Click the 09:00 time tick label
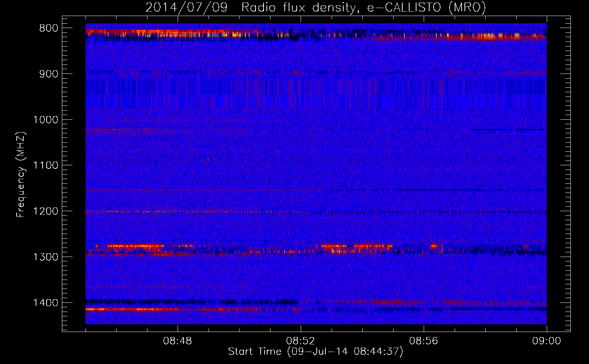Viewport: 589px width, 364px height. pos(547,341)
